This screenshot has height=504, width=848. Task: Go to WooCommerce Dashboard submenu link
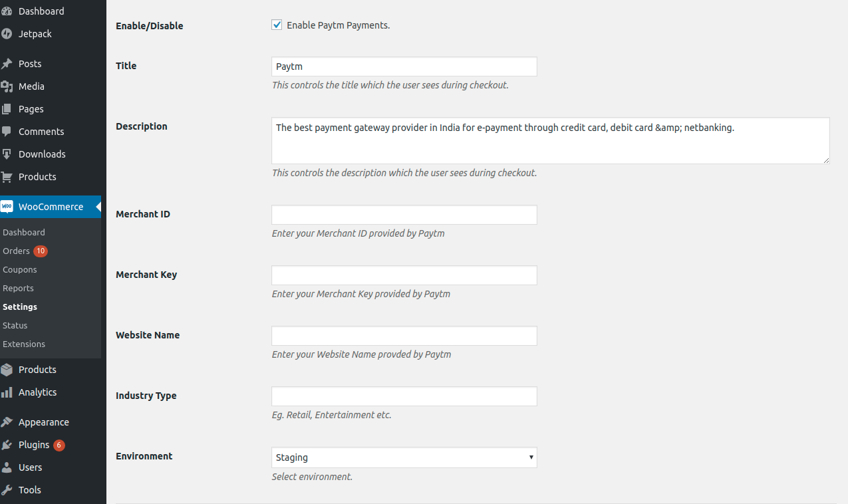[x=24, y=233]
